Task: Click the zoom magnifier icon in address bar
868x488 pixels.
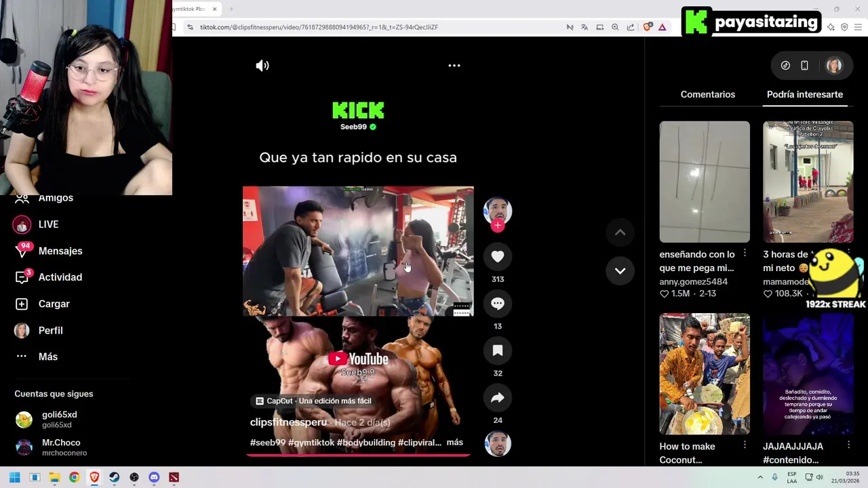Action: point(615,27)
